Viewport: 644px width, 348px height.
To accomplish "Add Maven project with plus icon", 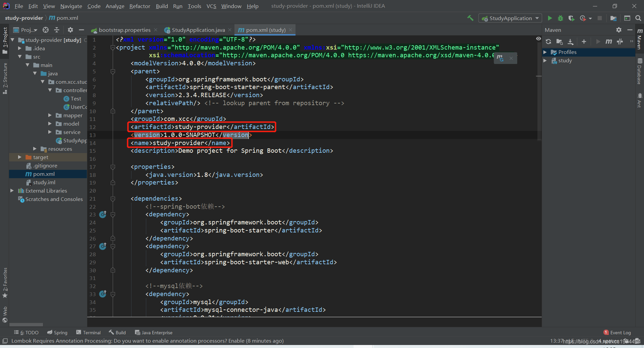I will point(584,42).
